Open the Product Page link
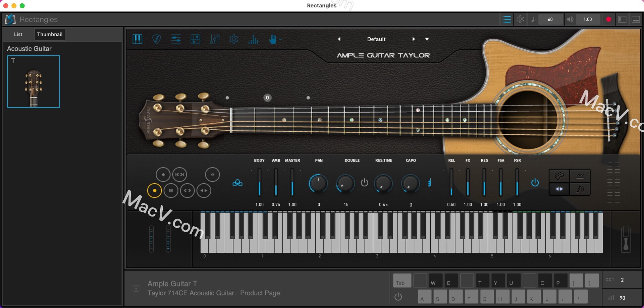Screen dimensions: 644x308 click(260, 293)
